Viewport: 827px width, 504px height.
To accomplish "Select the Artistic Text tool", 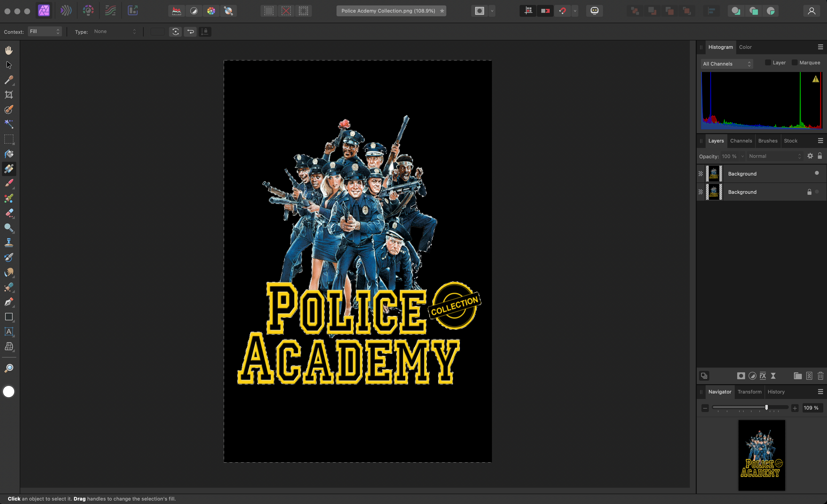I will point(9,332).
